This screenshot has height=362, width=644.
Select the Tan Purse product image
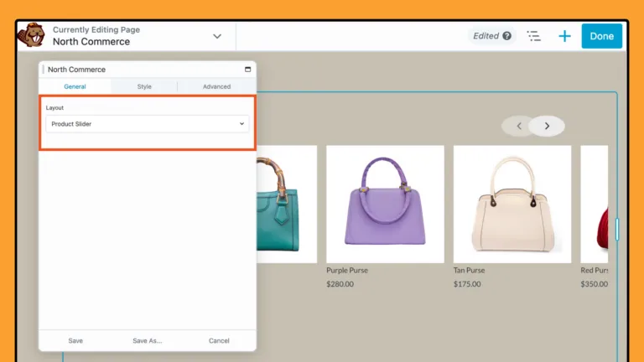(512, 204)
